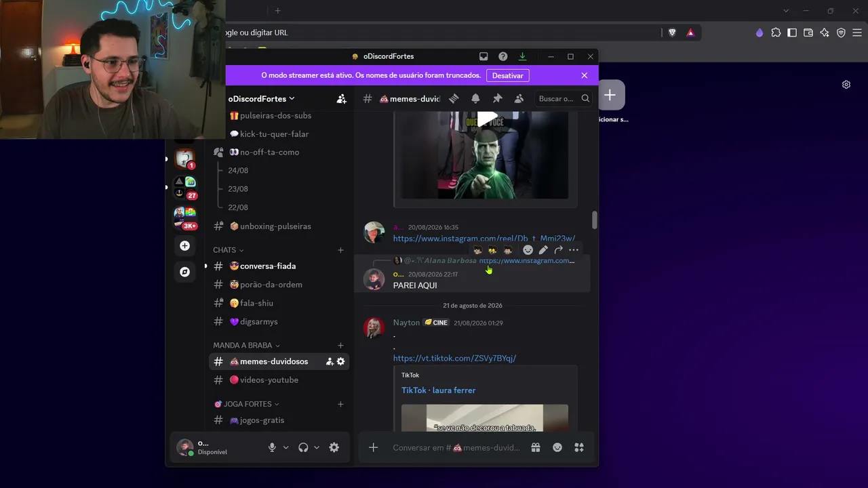Show pinned messages pin icon
868x488 pixels.
point(497,98)
